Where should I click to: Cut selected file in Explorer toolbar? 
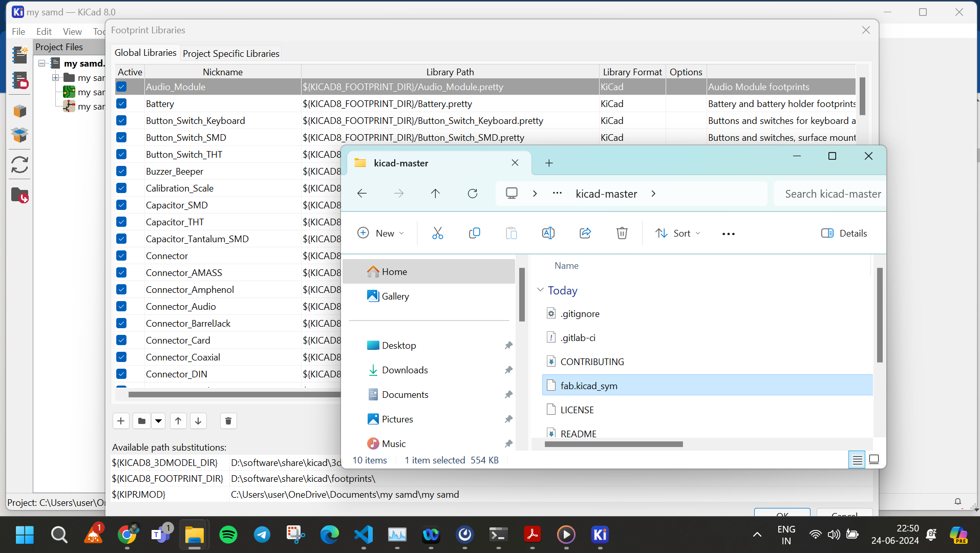pos(438,233)
